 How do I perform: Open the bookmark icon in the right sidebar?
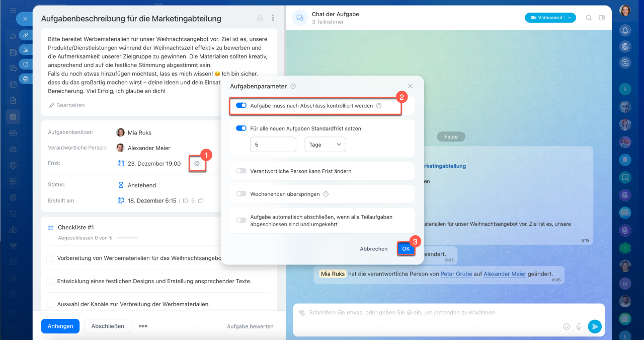(625, 160)
